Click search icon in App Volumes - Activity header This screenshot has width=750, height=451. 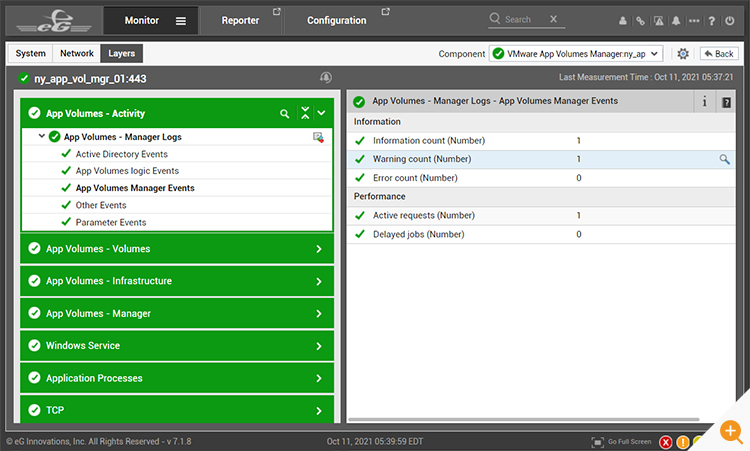pos(285,114)
